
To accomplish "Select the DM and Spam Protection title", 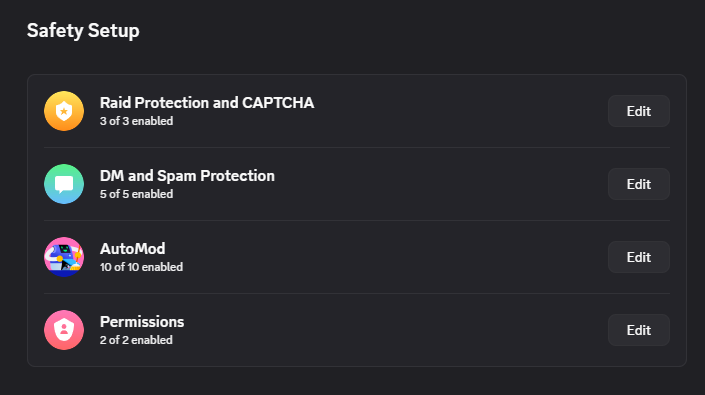I will 187,176.
